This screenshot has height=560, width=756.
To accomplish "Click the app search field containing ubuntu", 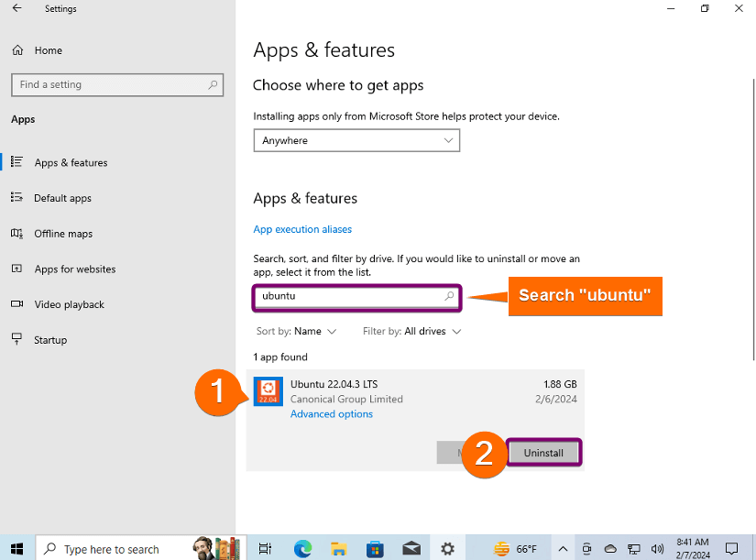I will click(356, 296).
